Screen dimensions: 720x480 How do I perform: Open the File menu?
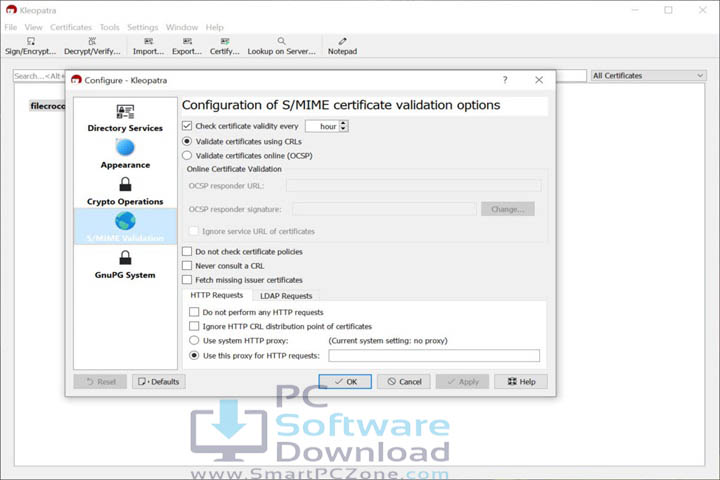click(x=11, y=27)
